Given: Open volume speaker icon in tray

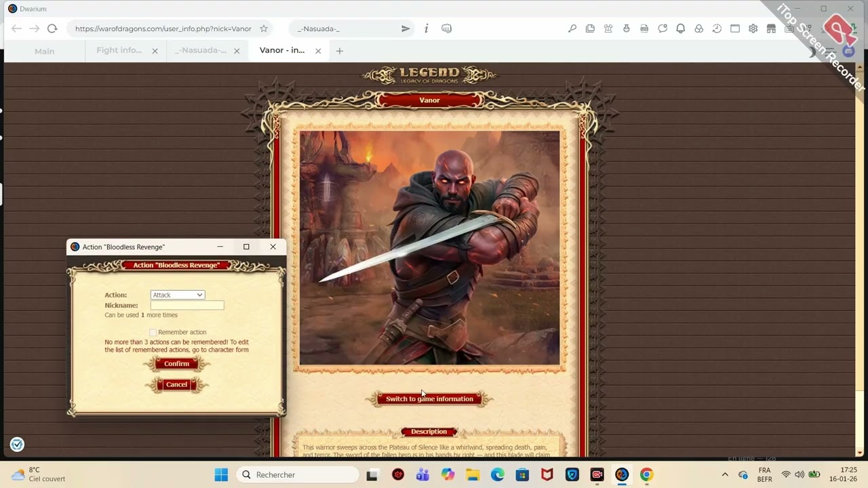Looking at the screenshot, I should pos(800,474).
